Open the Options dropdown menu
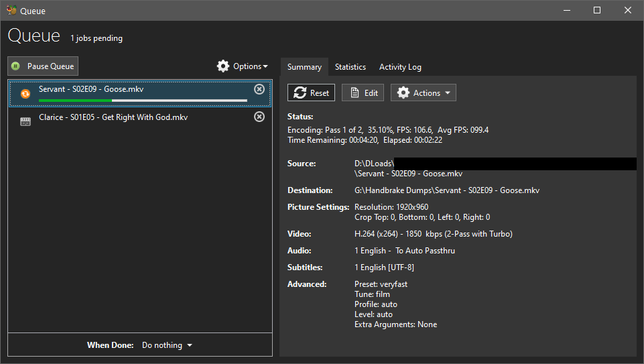 (x=243, y=66)
